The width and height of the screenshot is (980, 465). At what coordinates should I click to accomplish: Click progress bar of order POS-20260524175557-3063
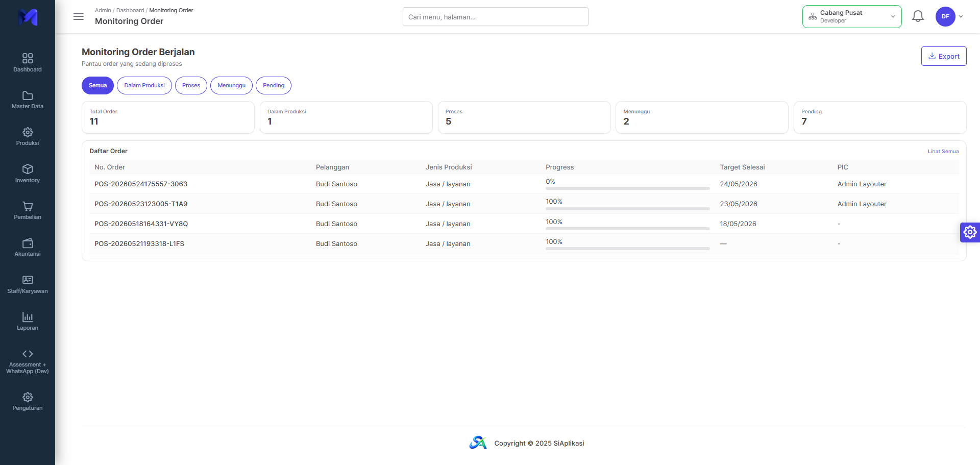point(628,188)
